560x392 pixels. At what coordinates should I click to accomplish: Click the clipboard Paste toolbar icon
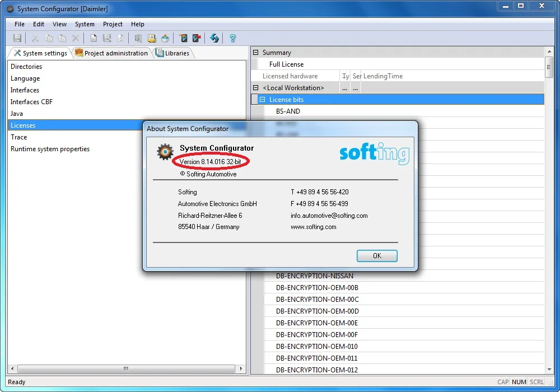pos(62,38)
